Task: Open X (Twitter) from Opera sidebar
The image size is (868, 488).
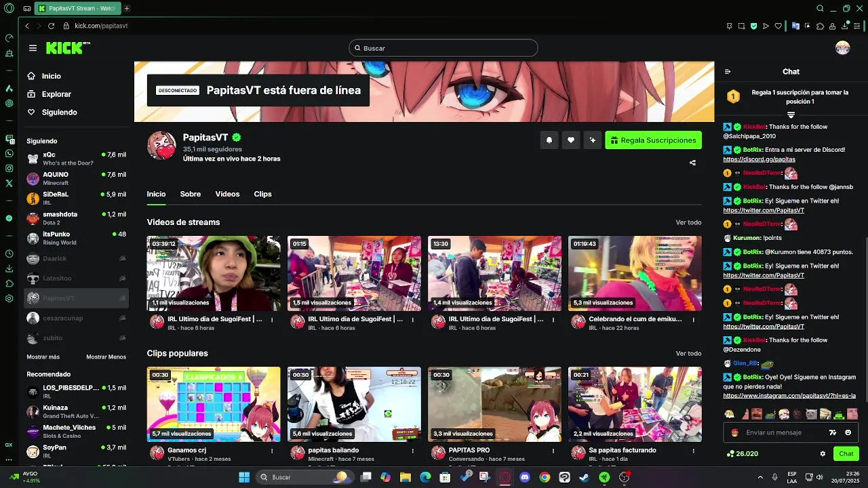Action: [9, 183]
